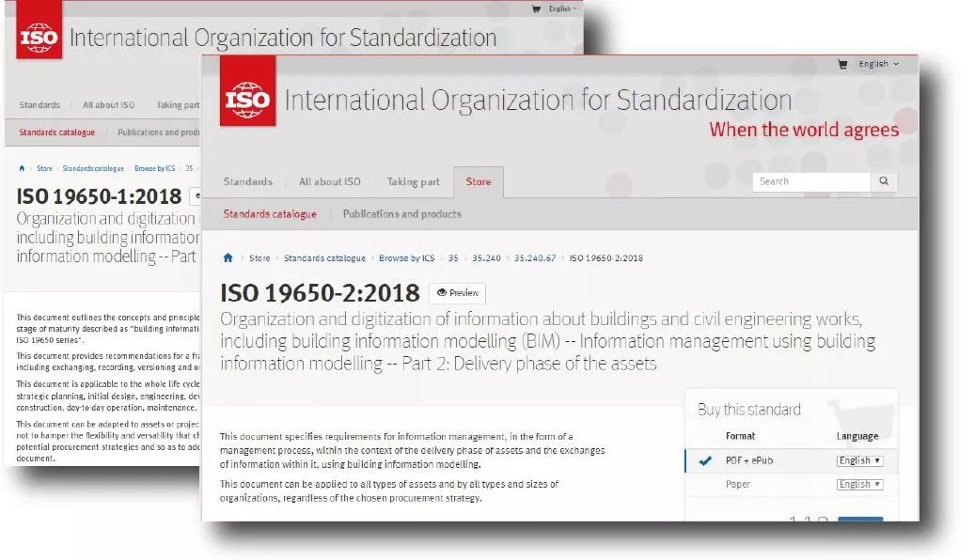Image resolution: width=974 pixels, height=560 pixels.
Task: Select Standards catalogue in back window
Action: 56,132
